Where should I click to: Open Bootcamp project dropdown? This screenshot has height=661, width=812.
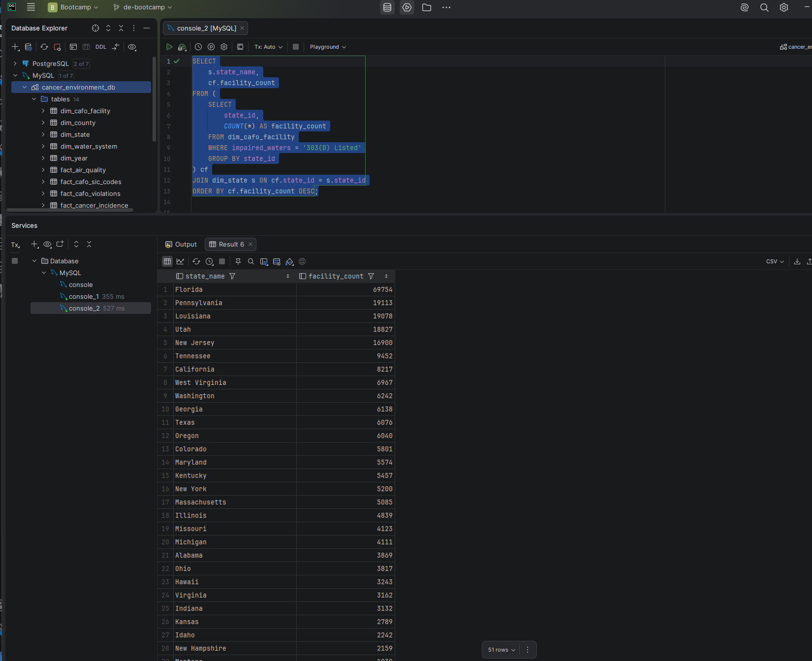(x=73, y=7)
